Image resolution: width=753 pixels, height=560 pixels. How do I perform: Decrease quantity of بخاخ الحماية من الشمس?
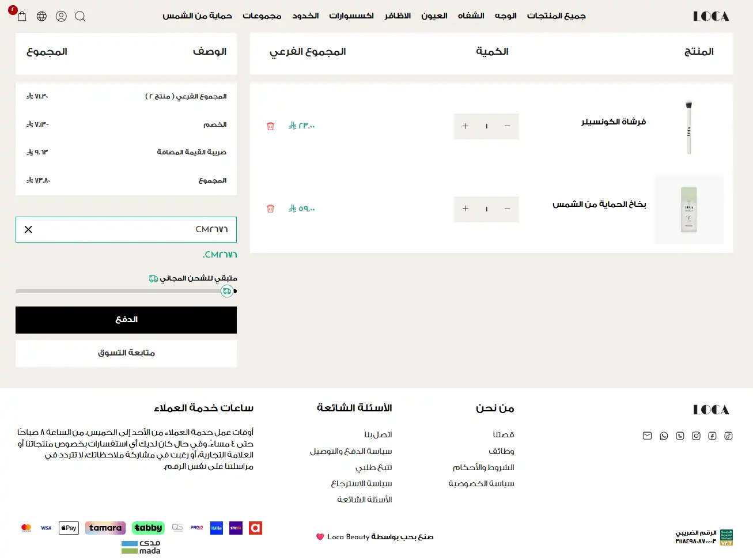[507, 209]
